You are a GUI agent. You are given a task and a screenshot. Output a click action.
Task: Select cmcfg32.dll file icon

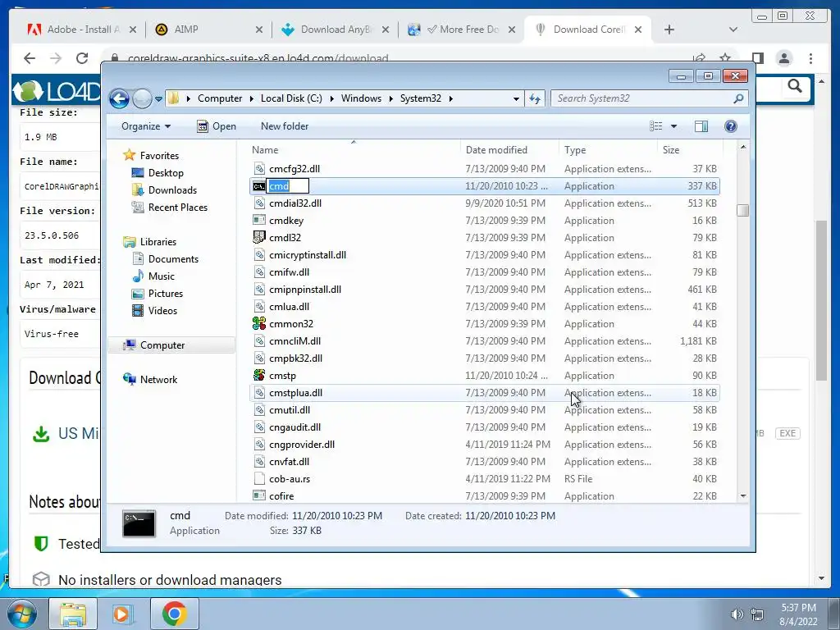(259, 169)
